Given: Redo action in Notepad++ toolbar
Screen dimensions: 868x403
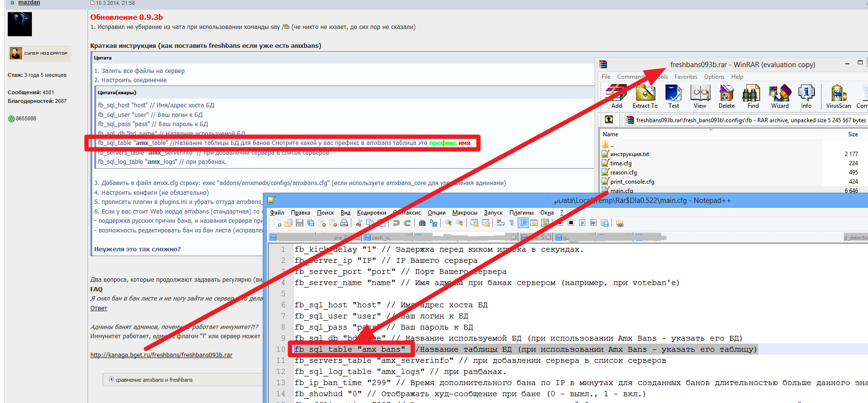Looking at the screenshot, I should 407,223.
